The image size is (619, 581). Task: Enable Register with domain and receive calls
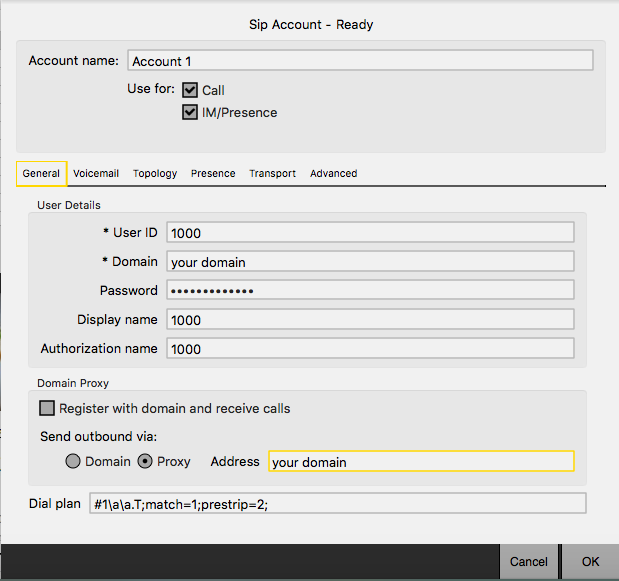tap(47, 408)
